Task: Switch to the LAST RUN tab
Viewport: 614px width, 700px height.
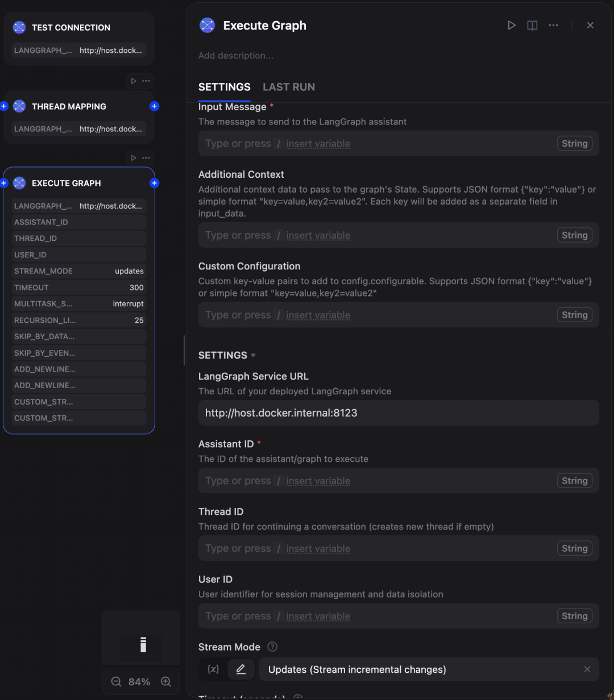Action: pos(289,87)
